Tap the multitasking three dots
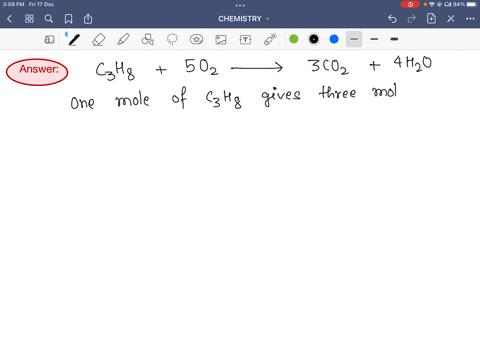480x360 pixels. tap(240, 5)
